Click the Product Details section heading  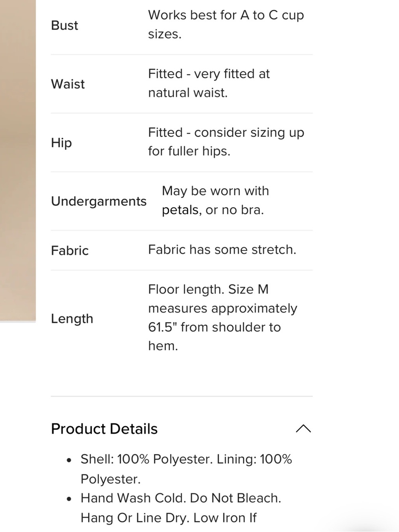(x=104, y=429)
